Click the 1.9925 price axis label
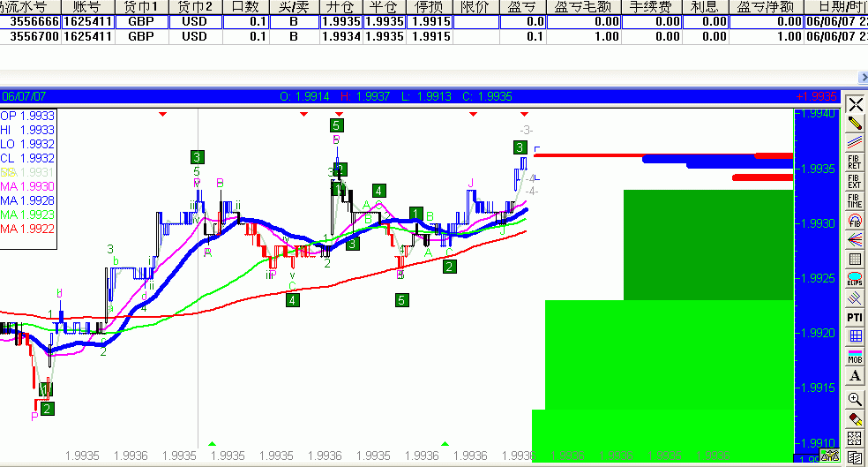This screenshot has width=868, height=467. click(x=817, y=278)
